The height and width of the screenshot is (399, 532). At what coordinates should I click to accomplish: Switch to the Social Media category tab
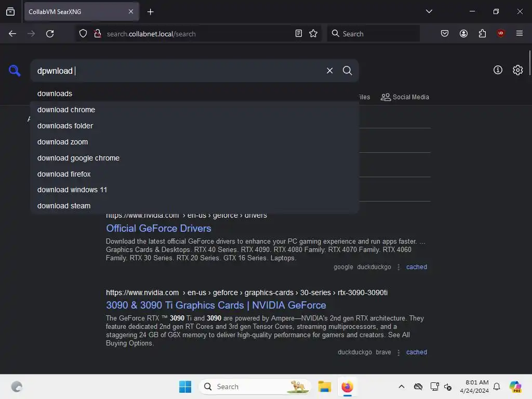pyautogui.click(x=405, y=97)
